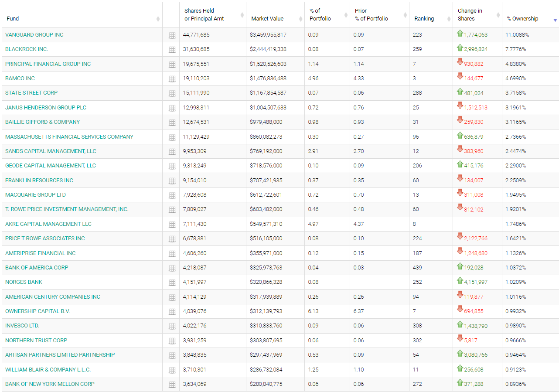559x392 pixels.
Task: Open MASSACHUSETTS FINANCIAL SERVICES COMPANY link
Action: 69,137
